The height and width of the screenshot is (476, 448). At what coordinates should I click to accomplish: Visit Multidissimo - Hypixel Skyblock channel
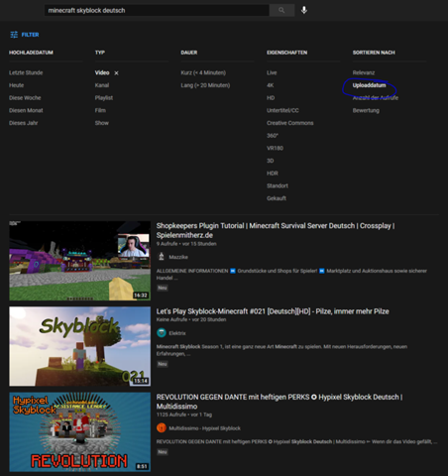(x=204, y=428)
